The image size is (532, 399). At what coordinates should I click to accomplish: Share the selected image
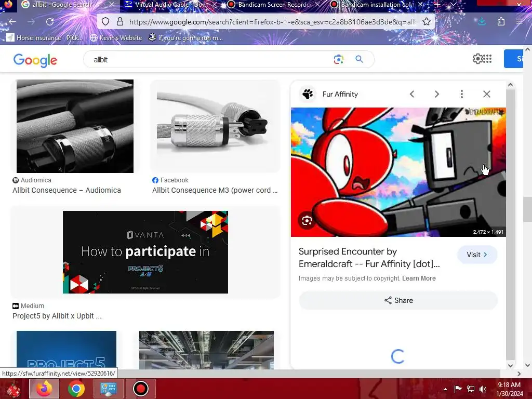[398, 300]
